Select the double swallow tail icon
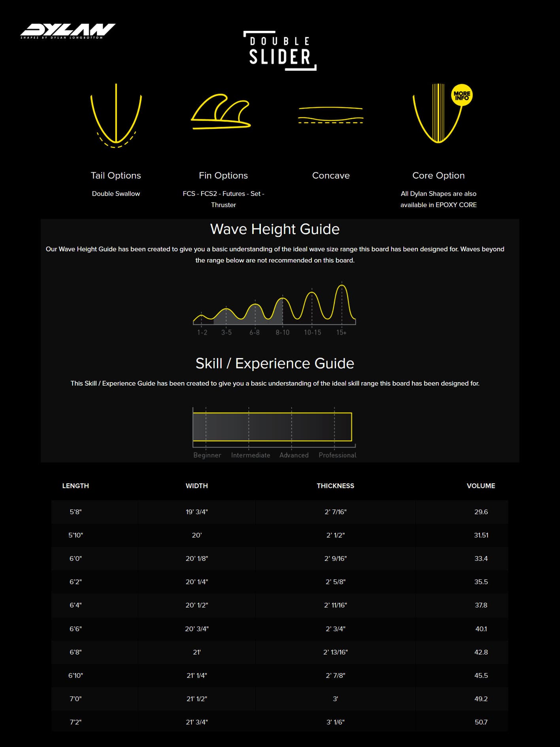This screenshot has height=747, width=560. pyautogui.click(x=116, y=115)
